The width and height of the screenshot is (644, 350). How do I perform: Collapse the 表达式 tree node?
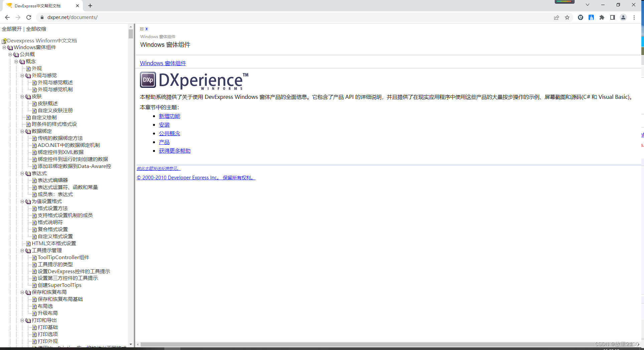22,173
